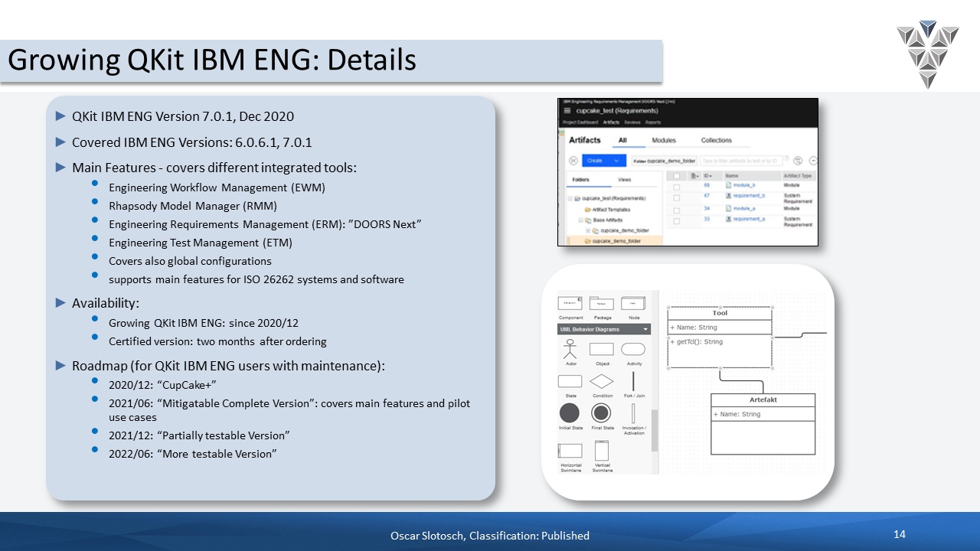Click the module_a document icon
980x551 pixels.
pos(728,208)
